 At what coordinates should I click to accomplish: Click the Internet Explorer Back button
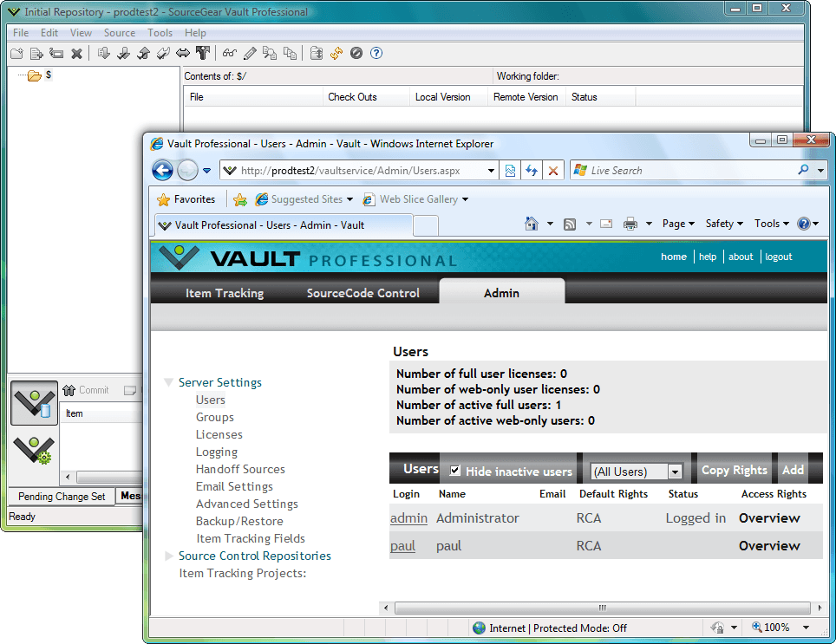(163, 171)
